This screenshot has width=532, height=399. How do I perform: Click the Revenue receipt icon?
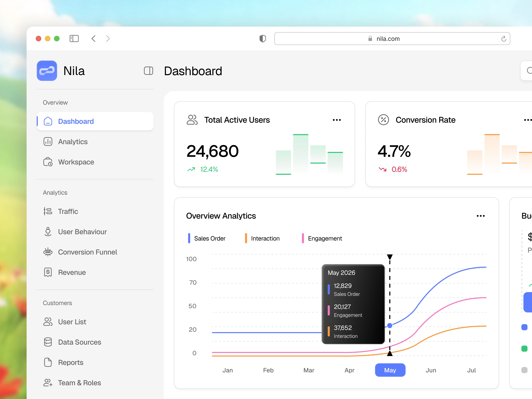[48, 272]
